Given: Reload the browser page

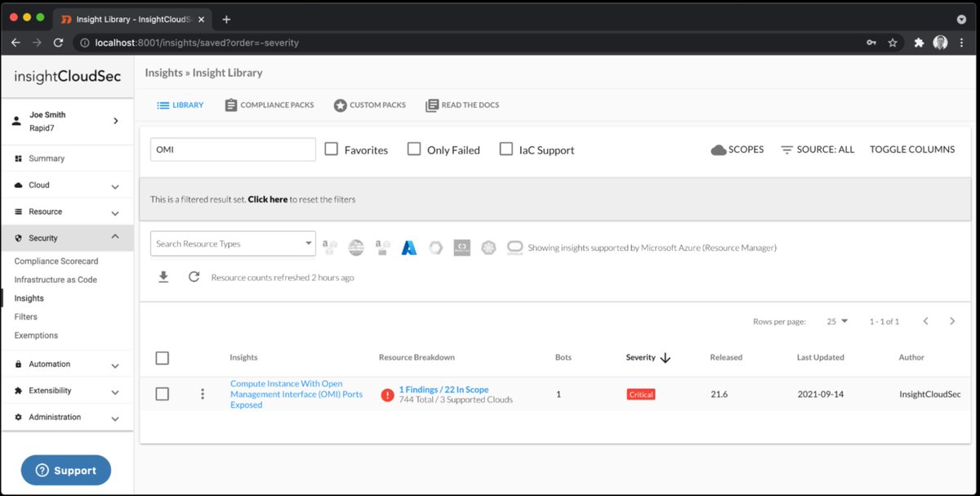Looking at the screenshot, I should 58,42.
